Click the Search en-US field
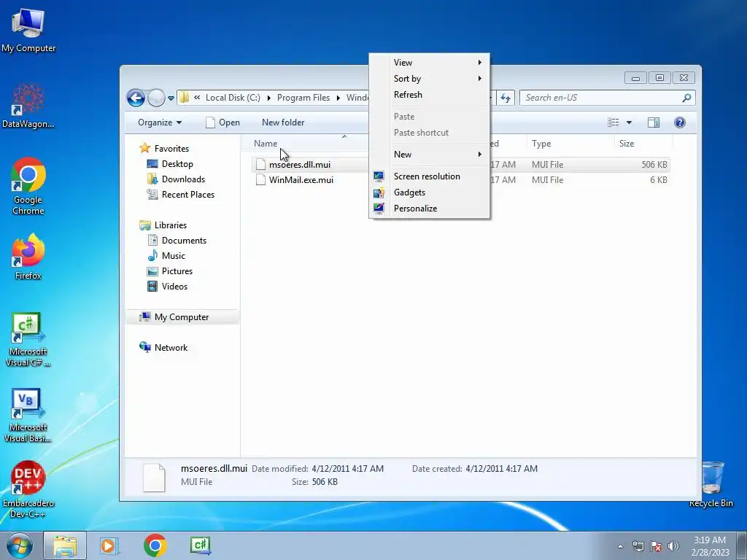The height and width of the screenshot is (560, 747). [601, 98]
